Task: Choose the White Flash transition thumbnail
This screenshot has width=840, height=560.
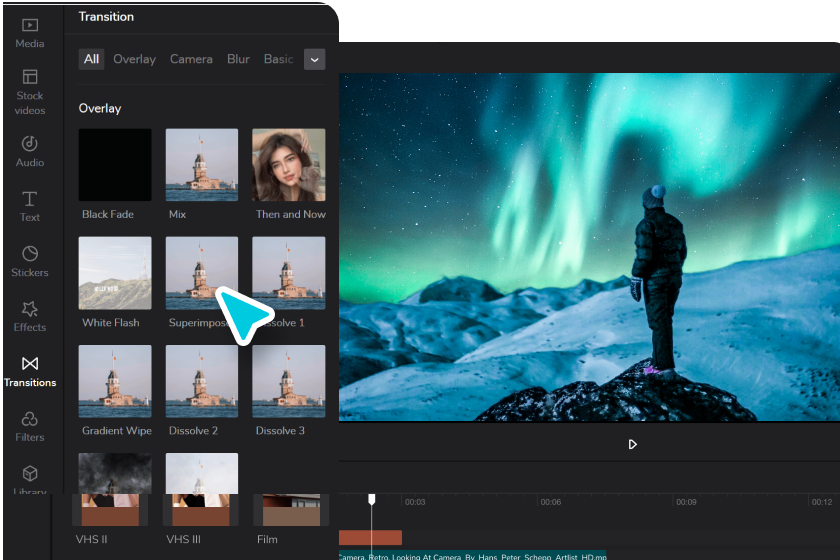Action: [x=115, y=273]
